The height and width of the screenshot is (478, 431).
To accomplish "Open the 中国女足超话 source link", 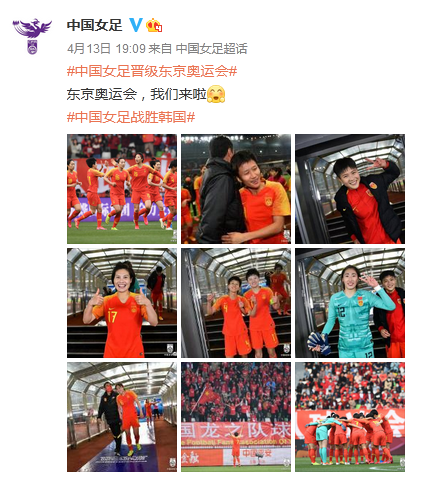I will click(x=211, y=49).
